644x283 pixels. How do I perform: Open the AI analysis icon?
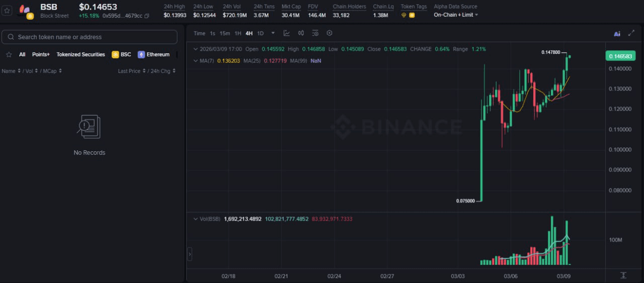point(617,34)
